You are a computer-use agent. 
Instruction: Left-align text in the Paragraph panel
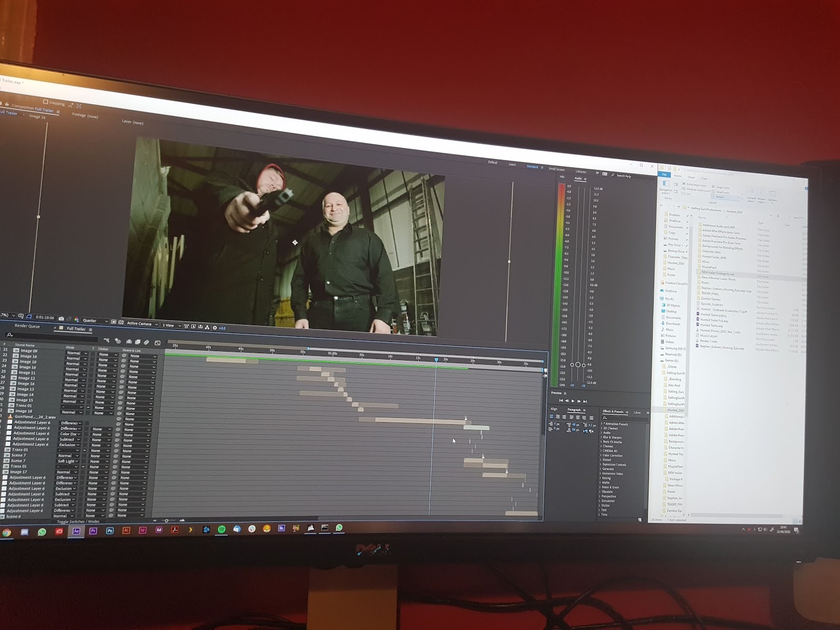click(x=552, y=416)
